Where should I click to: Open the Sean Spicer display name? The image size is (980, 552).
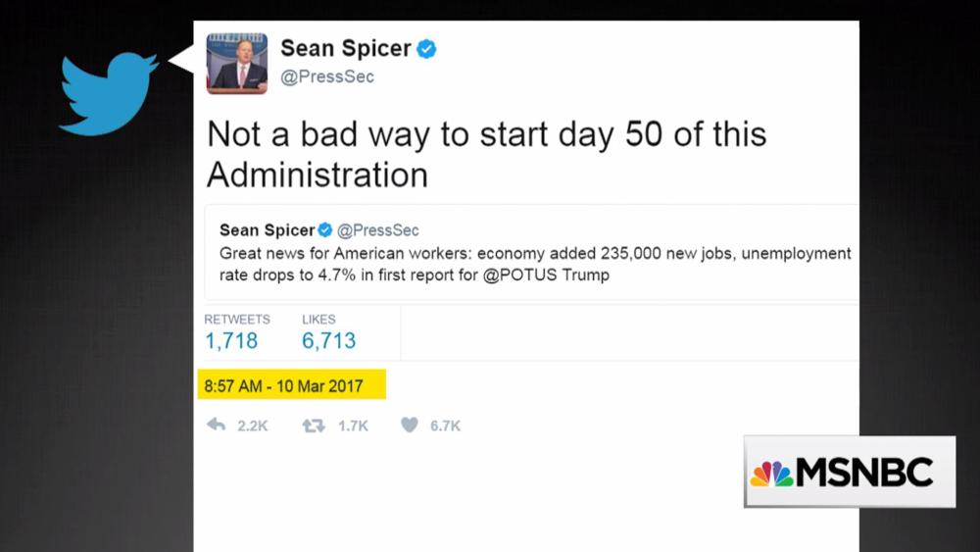(345, 48)
